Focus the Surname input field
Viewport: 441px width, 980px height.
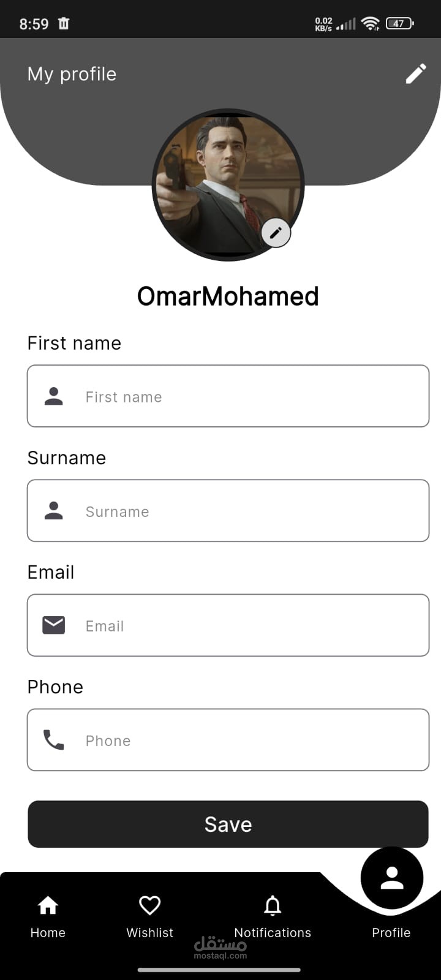pyautogui.click(x=245, y=511)
